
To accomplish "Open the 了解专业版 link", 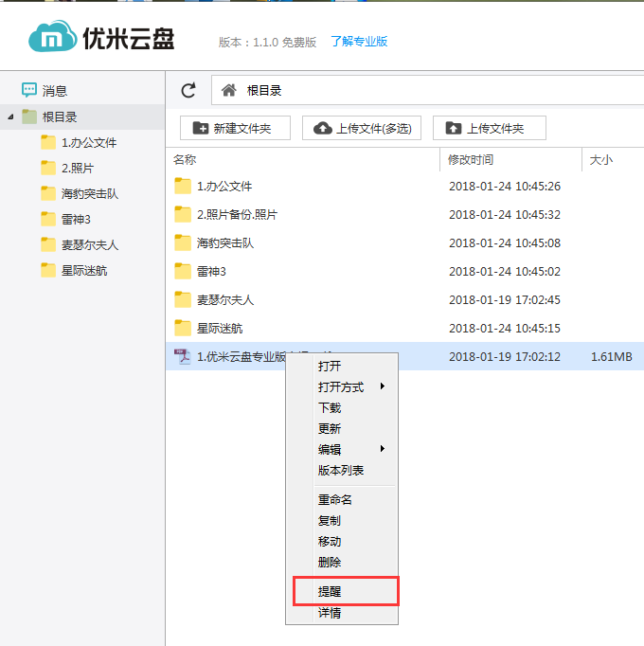I will pyautogui.click(x=359, y=42).
